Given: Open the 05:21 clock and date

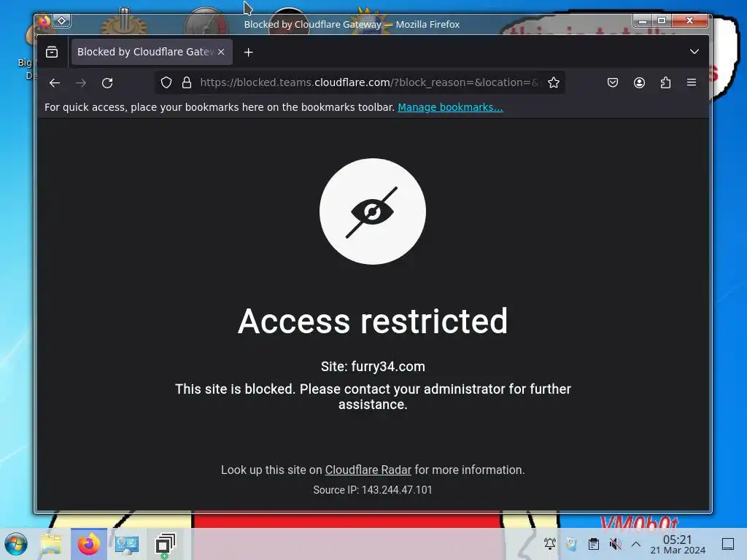Looking at the screenshot, I should click(x=678, y=544).
